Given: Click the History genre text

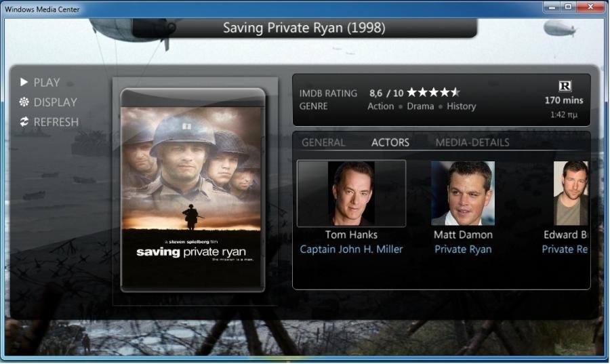Looking at the screenshot, I should [461, 106].
